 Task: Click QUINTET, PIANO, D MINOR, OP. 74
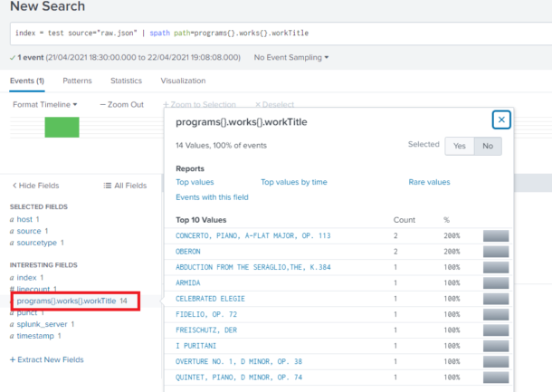tap(239, 378)
